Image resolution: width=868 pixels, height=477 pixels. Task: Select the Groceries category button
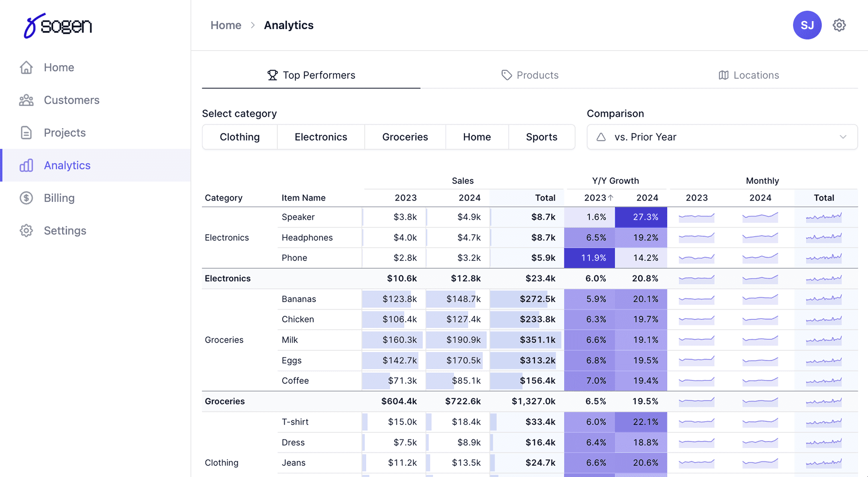click(405, 137)
